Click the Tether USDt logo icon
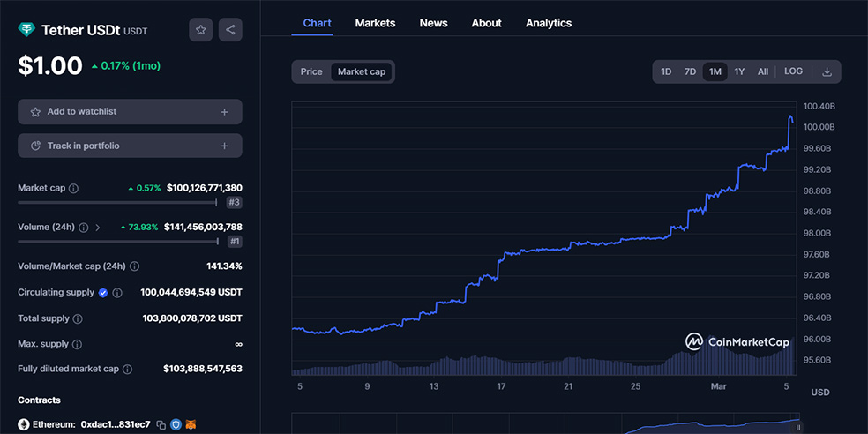Viewport: 868px width, 434px height. point(26,30)
